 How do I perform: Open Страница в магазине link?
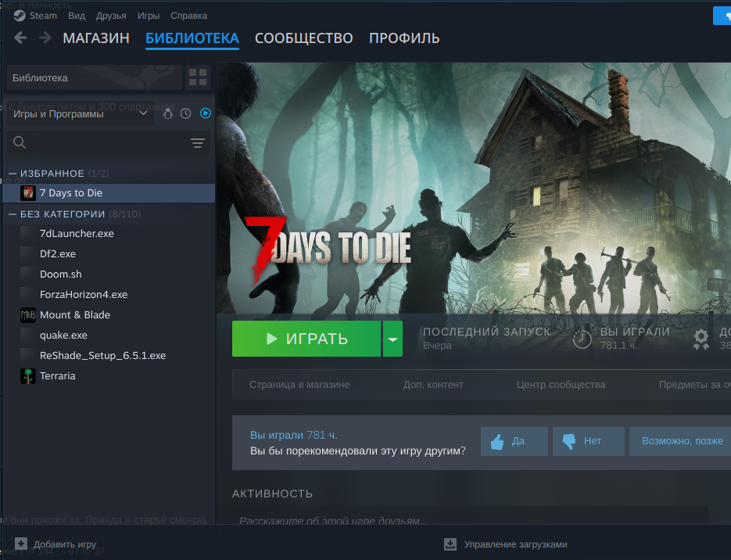(x=299, y=385)
